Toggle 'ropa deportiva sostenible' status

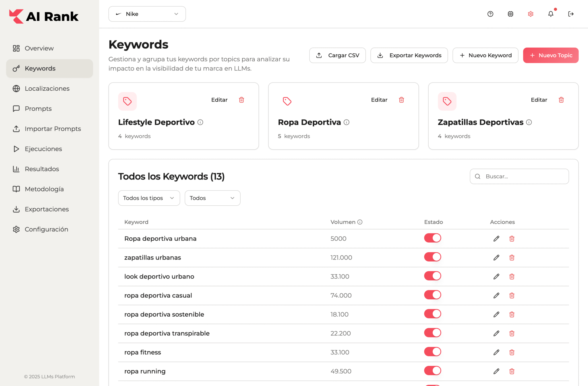pos(432,314)
